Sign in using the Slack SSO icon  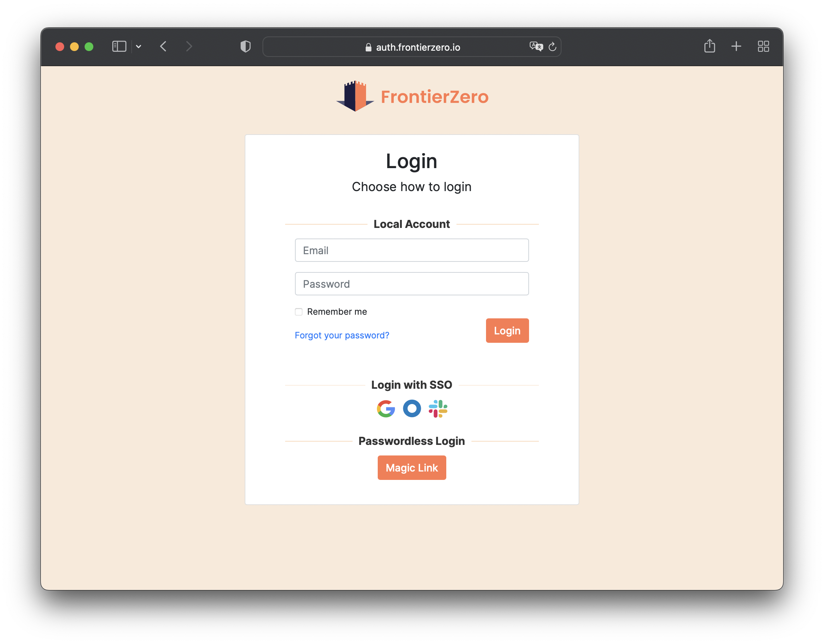[x=438, y=408]
